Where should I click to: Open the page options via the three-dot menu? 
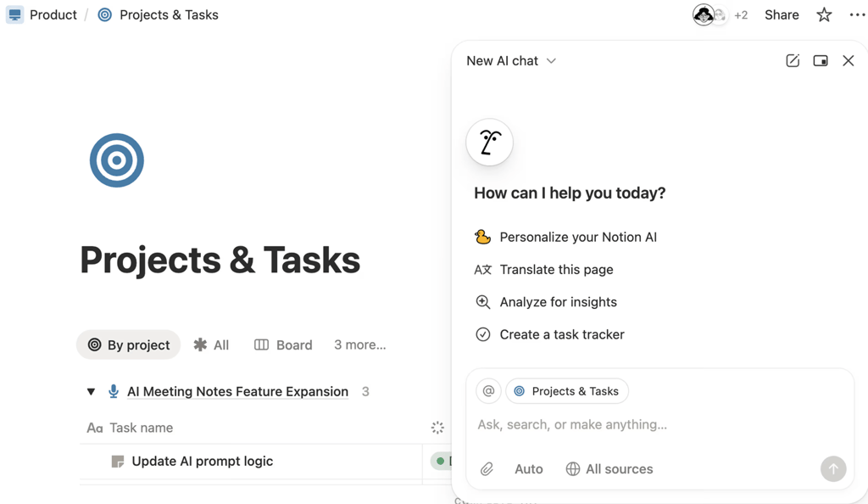857,14
